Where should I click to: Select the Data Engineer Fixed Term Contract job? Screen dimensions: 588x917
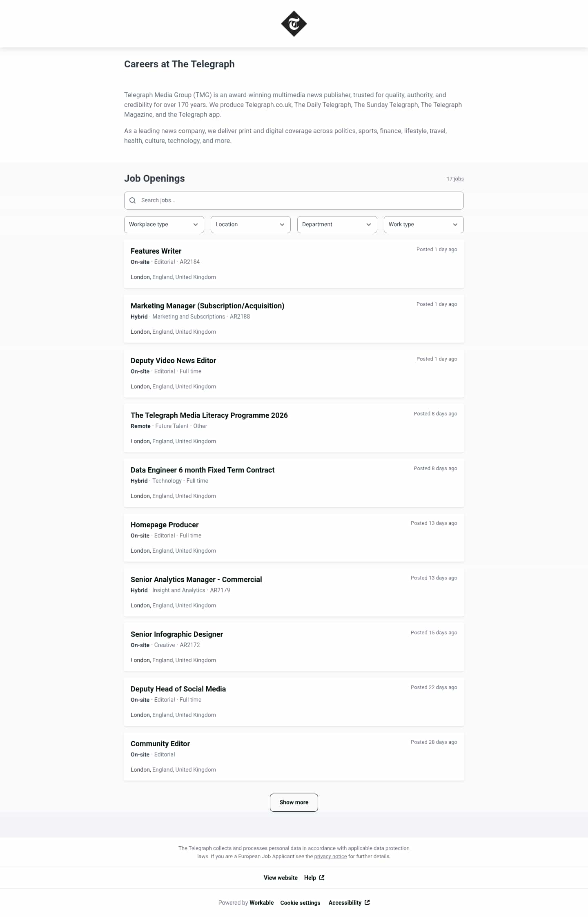click(203, 470)
